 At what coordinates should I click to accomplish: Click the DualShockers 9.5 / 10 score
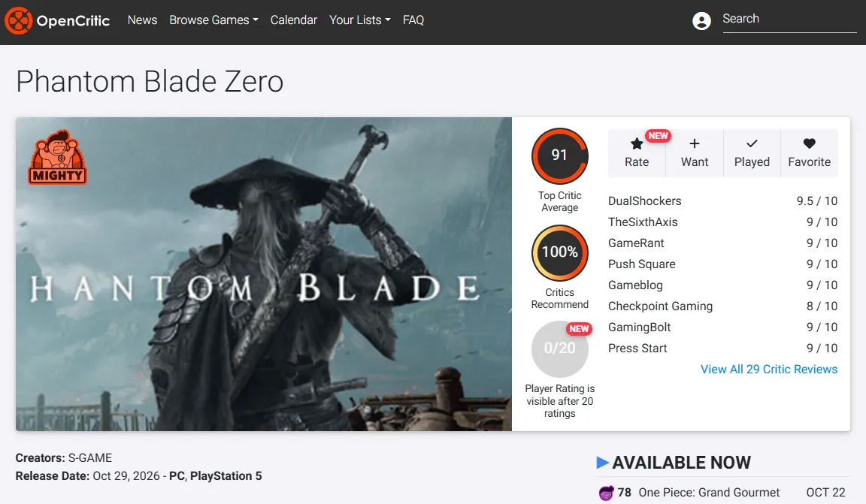click(x=817, y=201)
